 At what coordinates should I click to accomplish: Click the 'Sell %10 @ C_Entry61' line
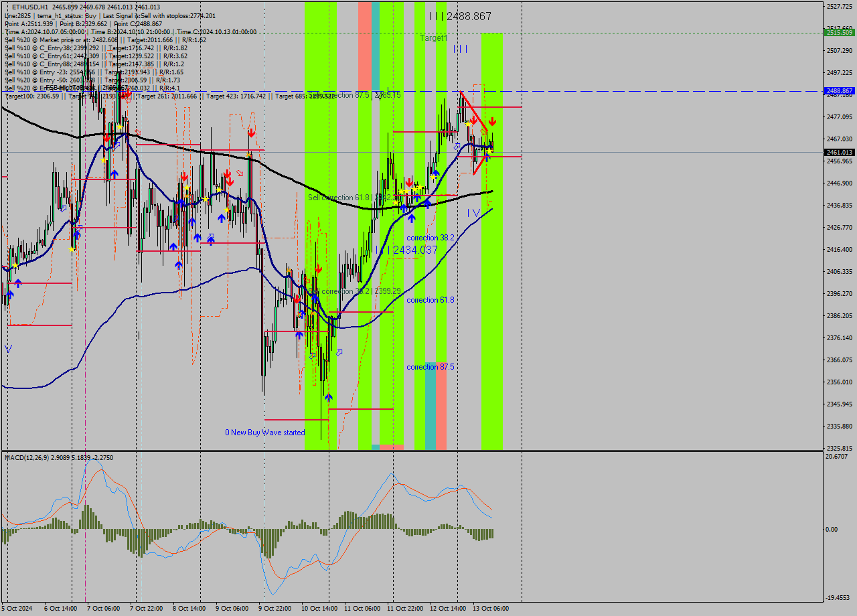click(96, 56)
